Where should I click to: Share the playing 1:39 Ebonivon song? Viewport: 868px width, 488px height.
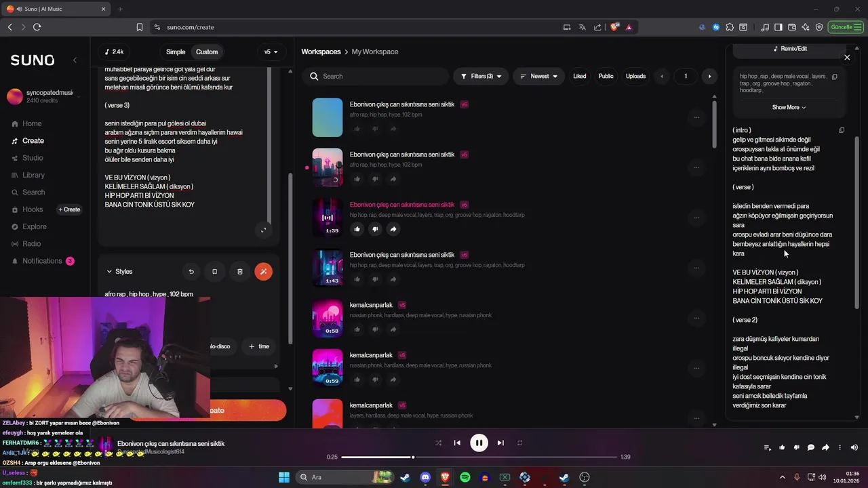[393, 229]
